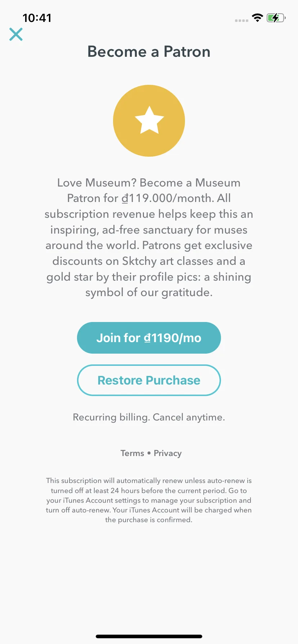Viewport: 298px width, 644px height.
Task: Tap the cellular signal dots
Action: point(241,20)
